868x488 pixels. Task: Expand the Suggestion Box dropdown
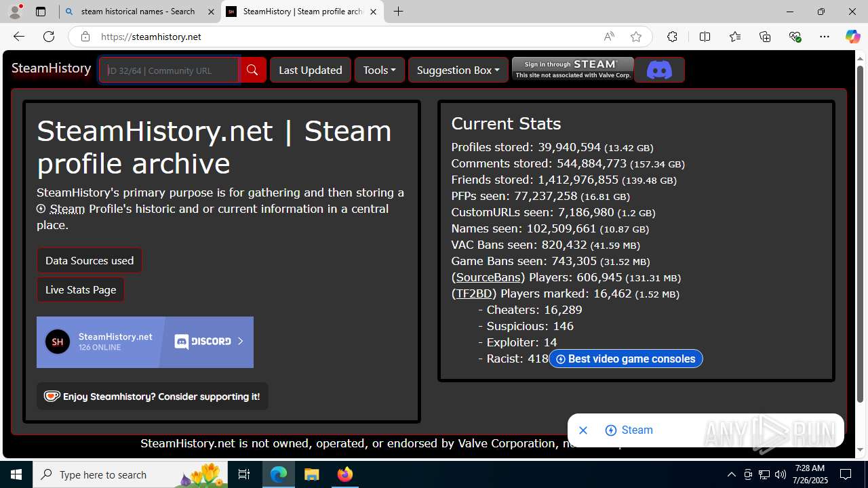(x=458, y=70)
